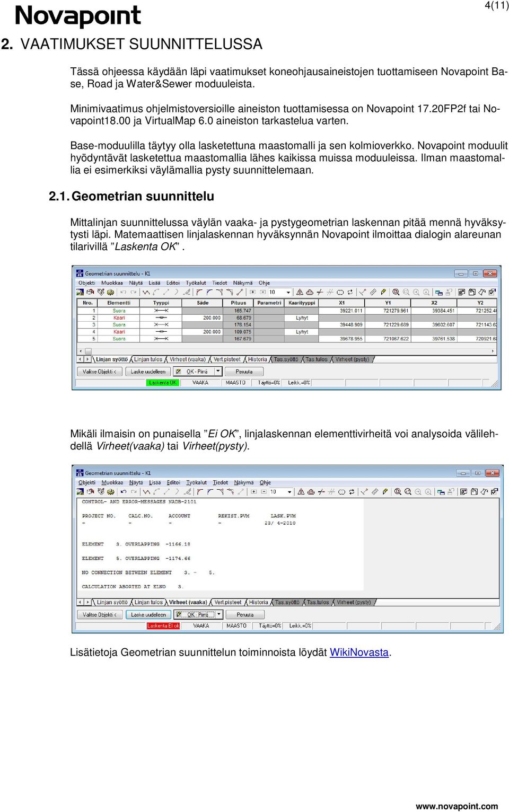The width and height of the screenshot is (509, 812).
Task: Click the triangle icon in the element-table dialog toolbar
Action: [x=300, y=292]
